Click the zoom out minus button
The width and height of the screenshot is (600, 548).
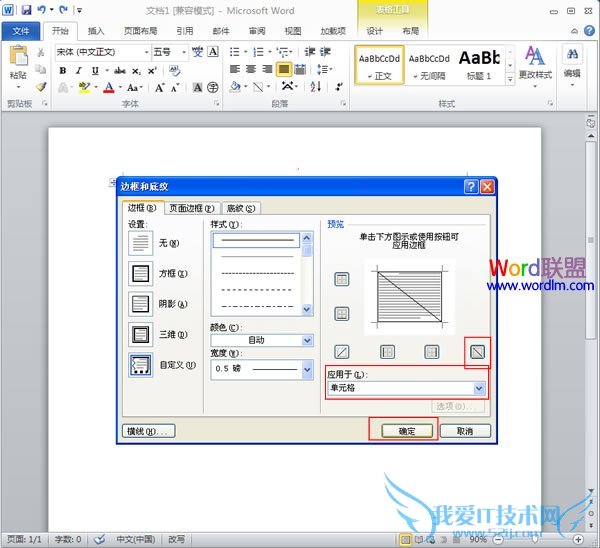click(x=498, y=540)
